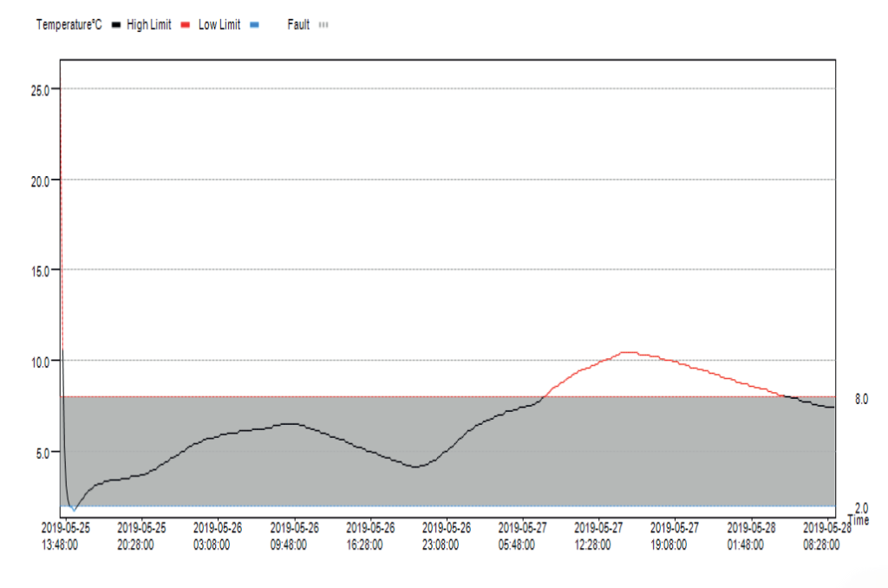888x588 pixels.
Task: Click the 8.0 high limit value label
Action: pyautogui.click(x=861, y=398)
